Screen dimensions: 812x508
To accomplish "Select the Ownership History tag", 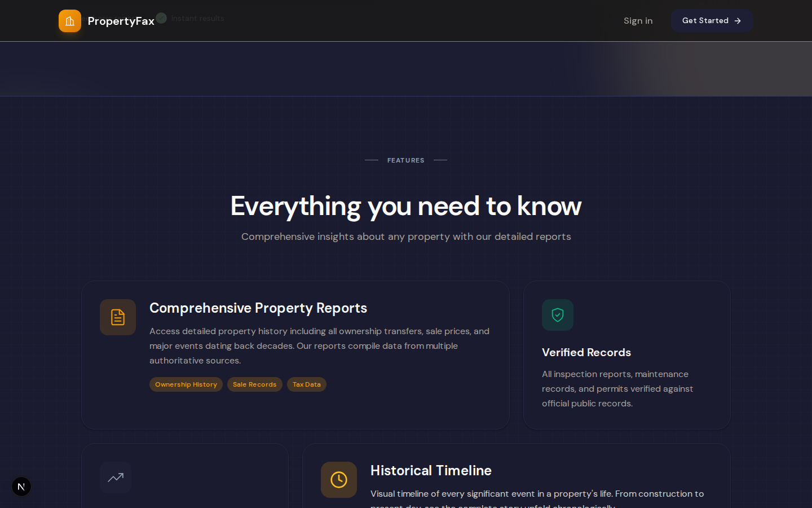I will 186,384.
